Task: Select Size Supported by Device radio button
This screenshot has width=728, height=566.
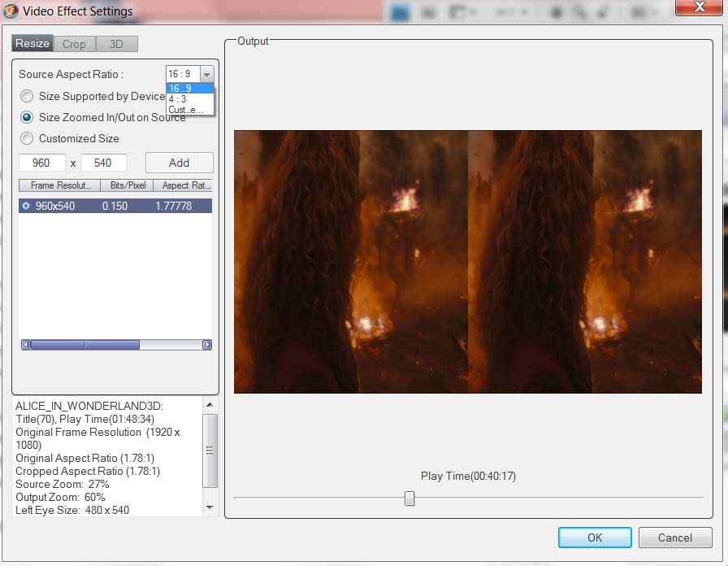Action: pos(27,96)
